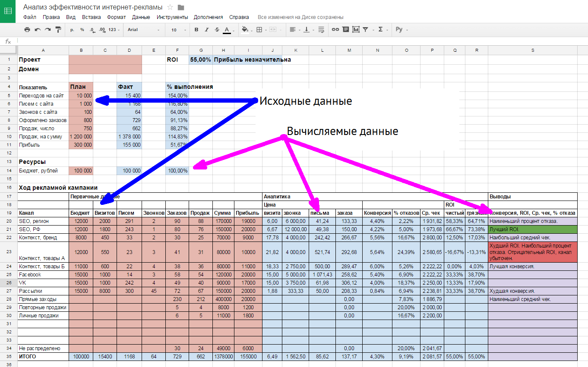Undo the last action
This screenshot has width=588, height=367.
38,30
